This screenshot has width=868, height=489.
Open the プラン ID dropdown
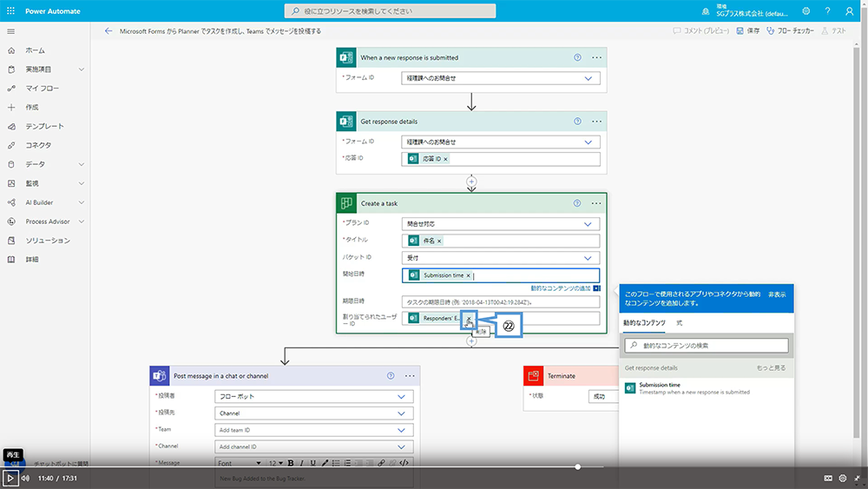click(x=588, y=224)
